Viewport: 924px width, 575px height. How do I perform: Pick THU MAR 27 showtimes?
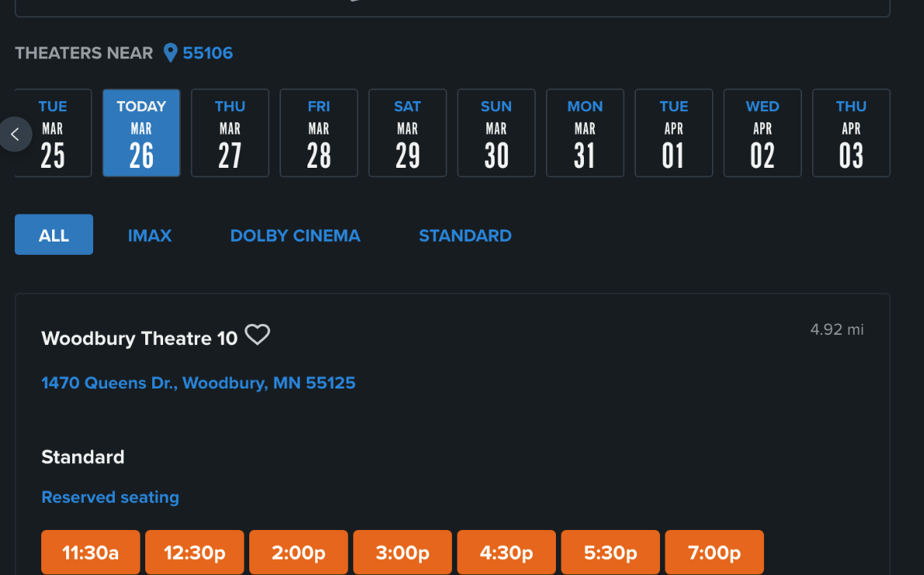(230, 132)
